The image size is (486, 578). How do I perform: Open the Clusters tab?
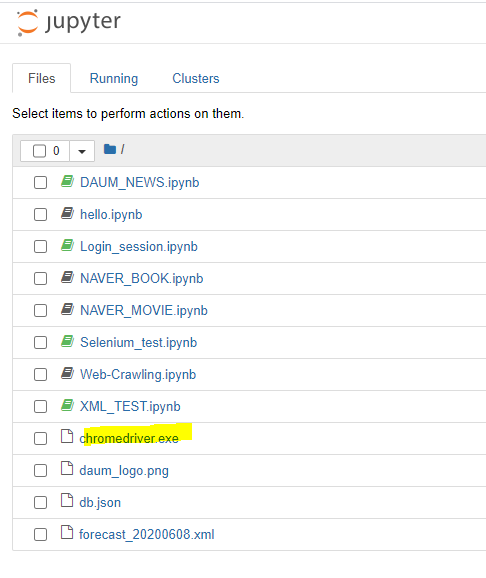pos(196,79)
